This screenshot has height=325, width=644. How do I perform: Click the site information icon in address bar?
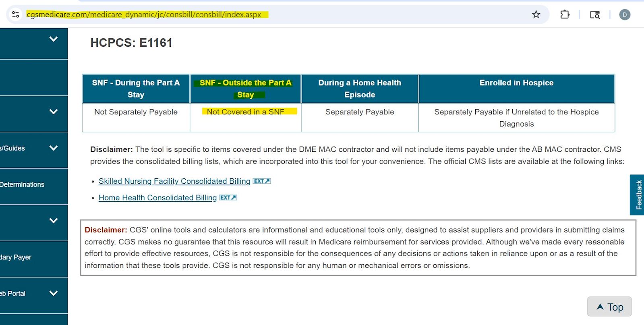pyautogui.click(x=16, y=14)
